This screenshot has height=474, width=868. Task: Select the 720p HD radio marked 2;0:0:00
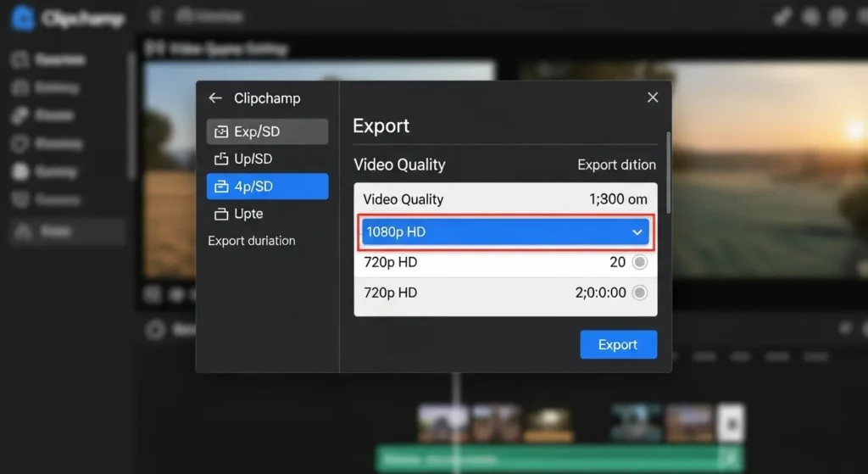point(640,293)
